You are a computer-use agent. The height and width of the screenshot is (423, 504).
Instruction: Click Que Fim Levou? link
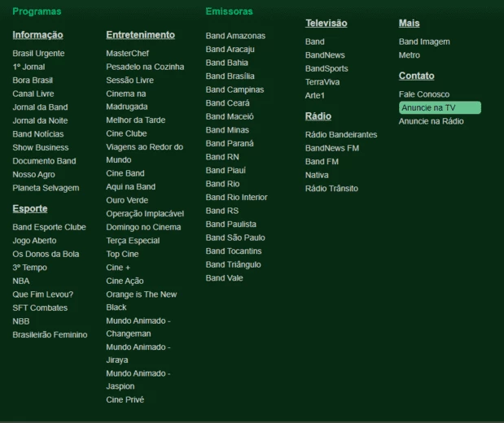coord(43,294)
